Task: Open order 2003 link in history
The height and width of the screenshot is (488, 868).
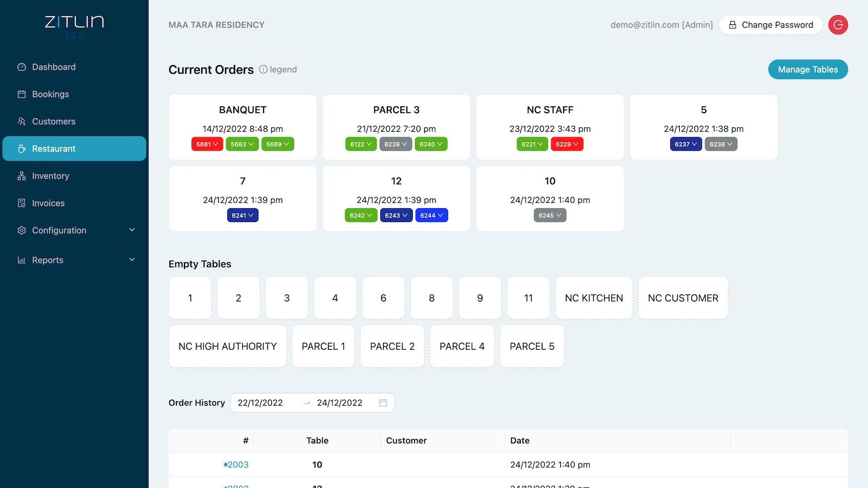Action: (x=238, y=465)
